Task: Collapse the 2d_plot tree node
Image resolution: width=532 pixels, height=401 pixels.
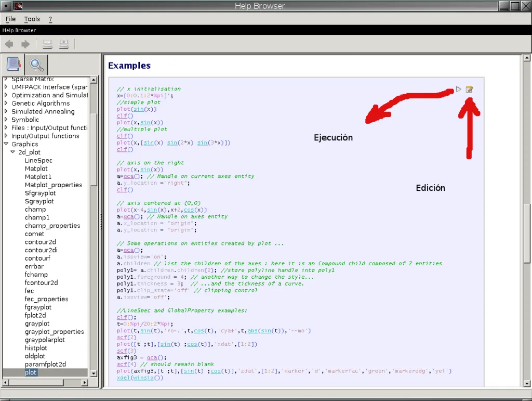Action: (x=12, y=152)
